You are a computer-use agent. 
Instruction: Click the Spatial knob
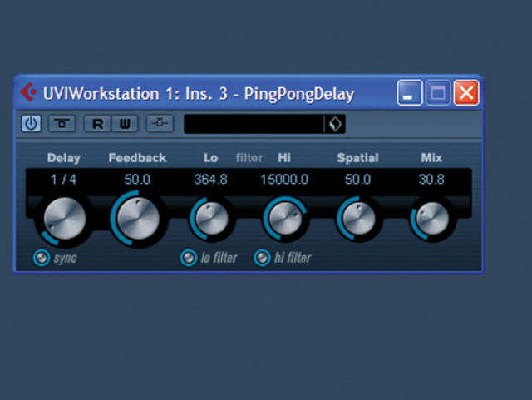click(x=358, y=219)
